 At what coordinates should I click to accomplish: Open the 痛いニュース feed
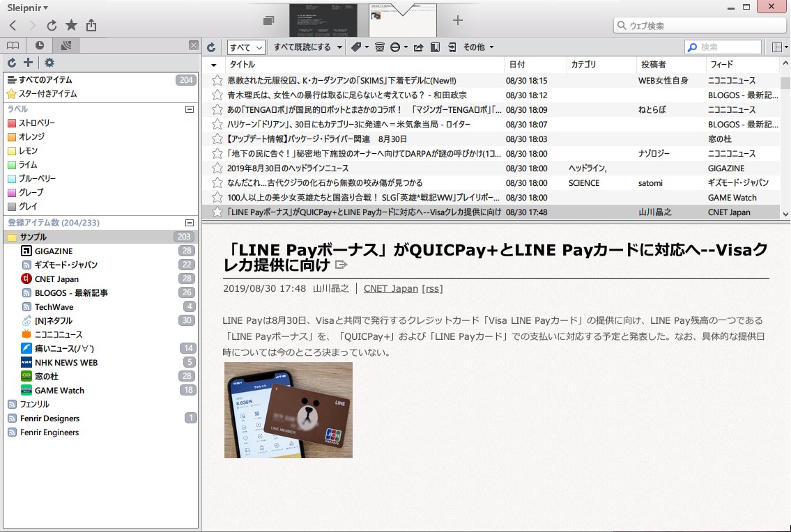(x=101, y=348)
